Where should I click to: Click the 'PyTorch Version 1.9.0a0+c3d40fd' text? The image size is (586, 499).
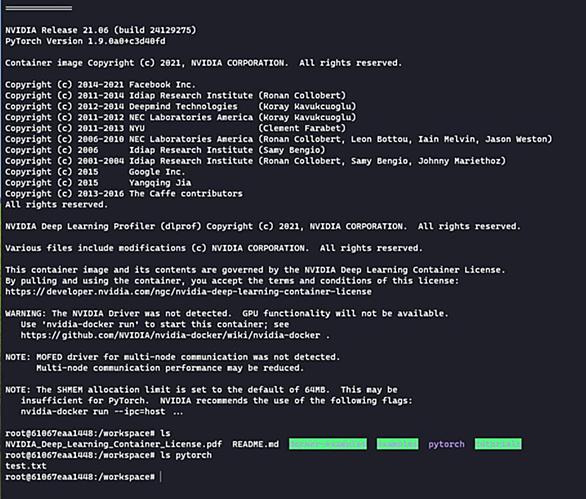[85, 41]
